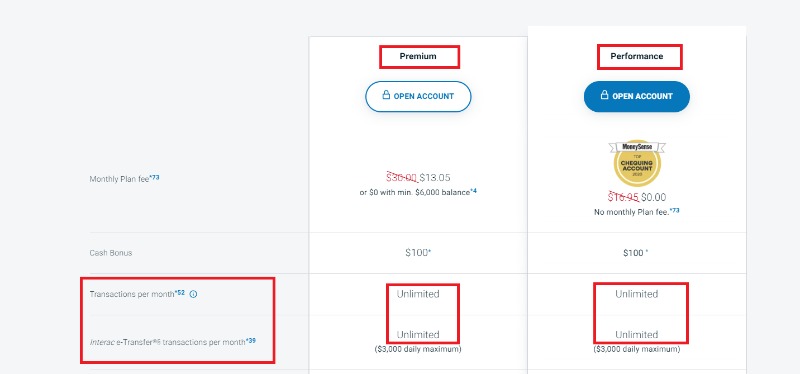Click the $100 cash bonus under Performance
This screenshot has height=374, width=800.
pyautogui.click(x=635, y=253)
